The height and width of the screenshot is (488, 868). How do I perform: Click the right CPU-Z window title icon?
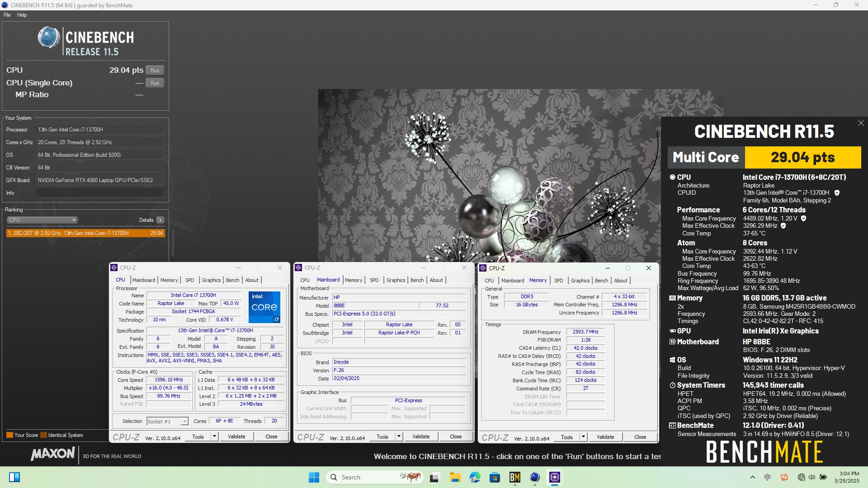coord(483,268)
